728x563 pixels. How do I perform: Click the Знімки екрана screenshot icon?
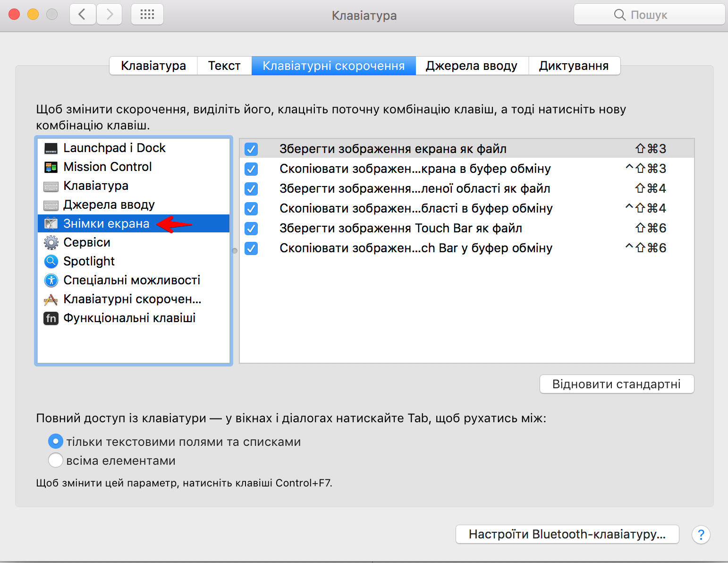click(x=51, y=224)
